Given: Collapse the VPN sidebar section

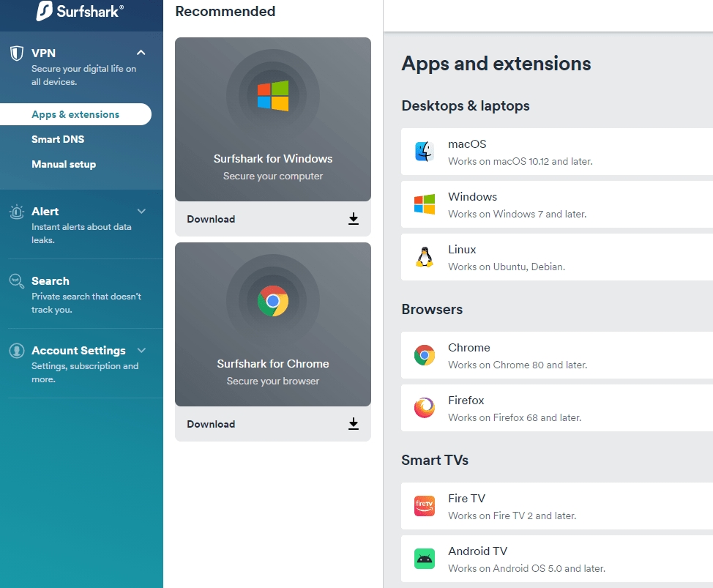Looking at the screenshot, I should coord(141,52).
